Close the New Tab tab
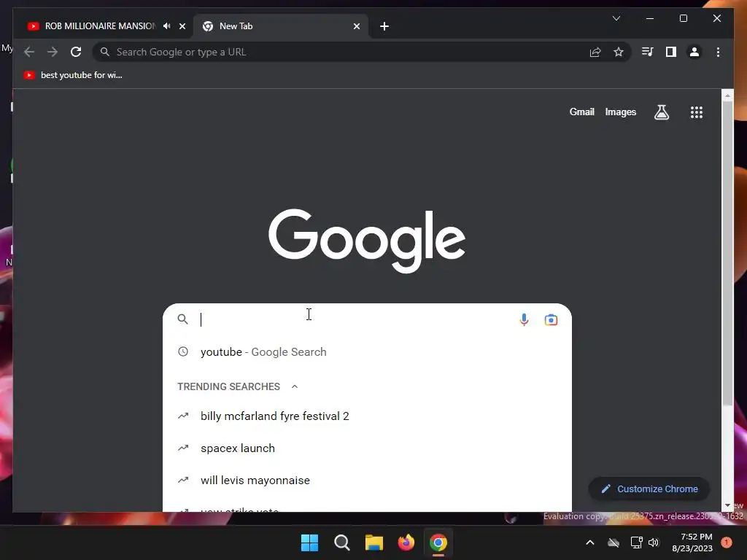Screen dimensions: 747x560 pos(356,26)
